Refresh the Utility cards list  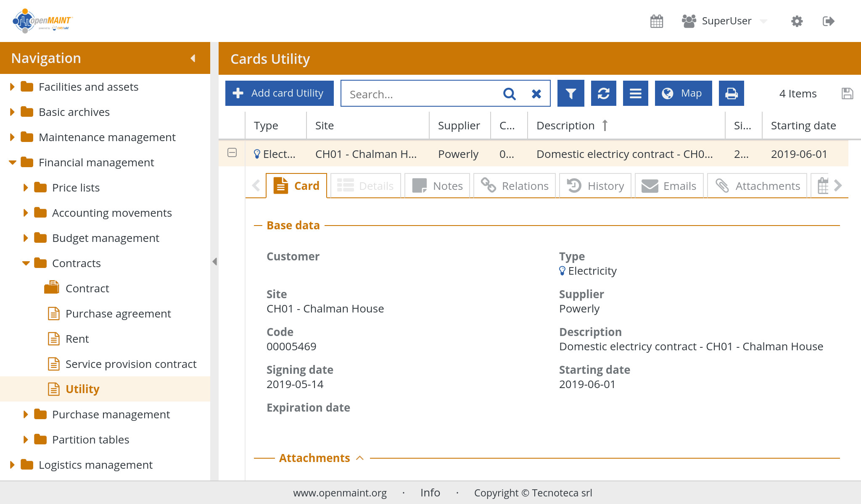point(603,93)
